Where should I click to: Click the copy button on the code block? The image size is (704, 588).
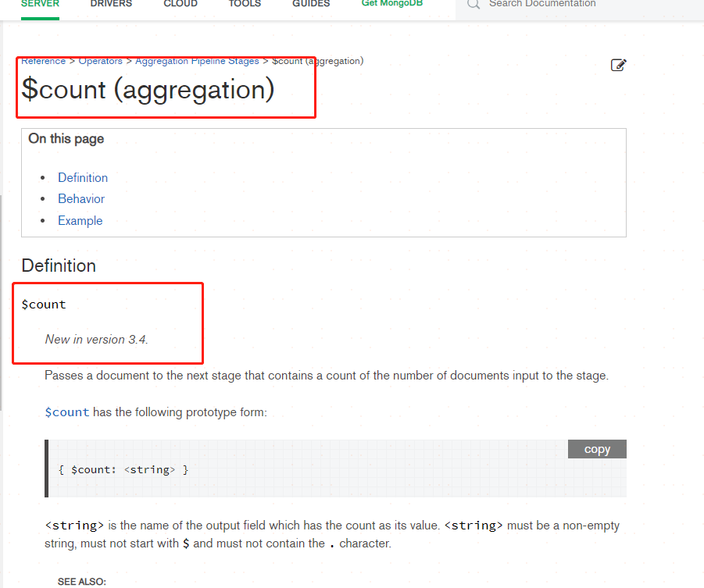point(596,448)
